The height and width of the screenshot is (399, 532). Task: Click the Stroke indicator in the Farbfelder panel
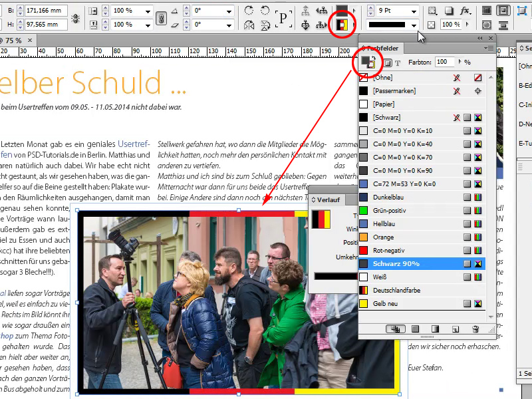(372, 66)
